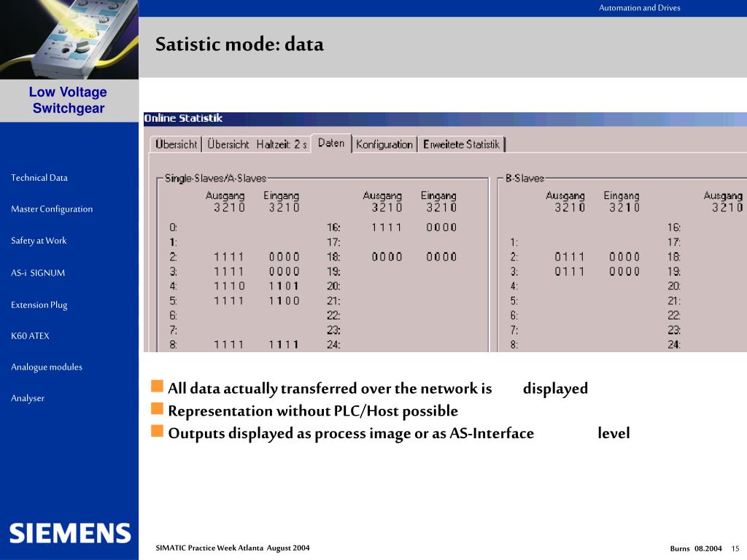Click the AS-i module product photo
This screenshot has height=560, width=747.
pyautogui.click(x=69, y=39)
